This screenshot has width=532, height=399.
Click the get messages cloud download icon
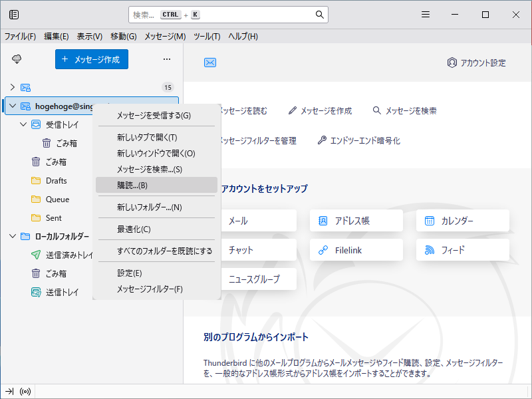17,59
